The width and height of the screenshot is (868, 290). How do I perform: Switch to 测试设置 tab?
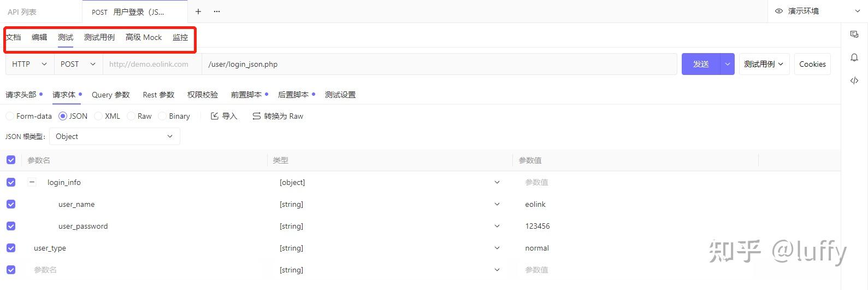[x=340, y=95]
